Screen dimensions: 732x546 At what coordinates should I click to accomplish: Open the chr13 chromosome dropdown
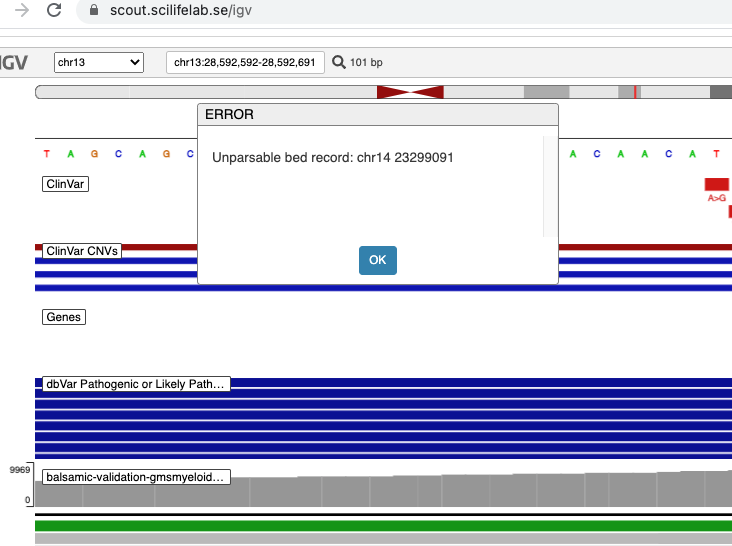pos(99,63)
